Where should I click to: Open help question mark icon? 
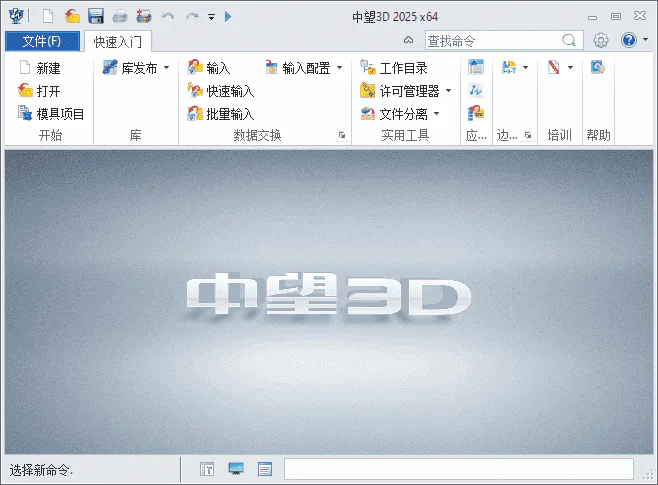point(629,40)
